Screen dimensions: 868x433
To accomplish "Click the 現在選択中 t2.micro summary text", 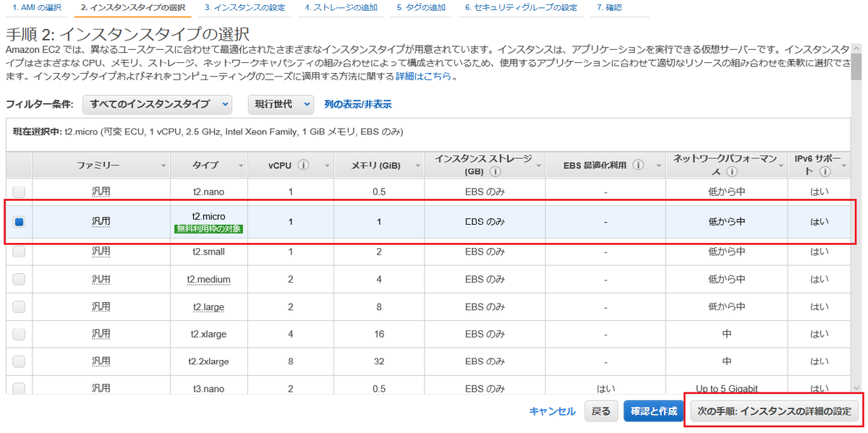I will click(x=208, y=132).
